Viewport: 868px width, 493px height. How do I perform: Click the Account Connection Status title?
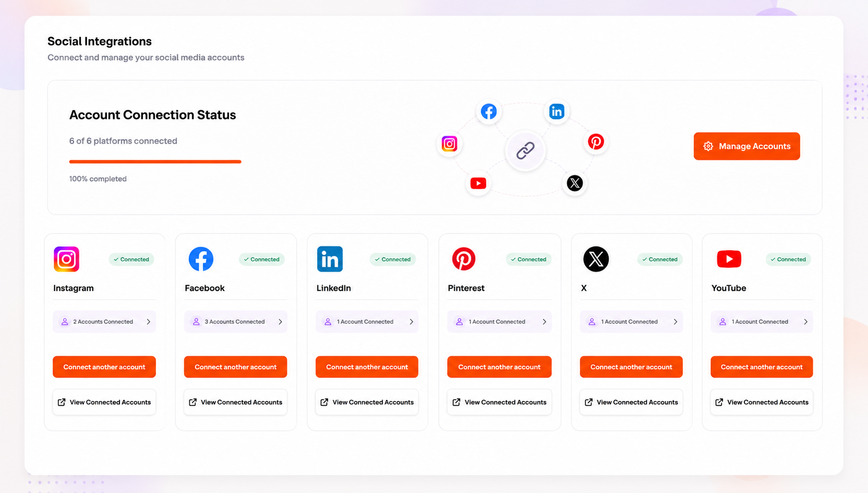153,115
